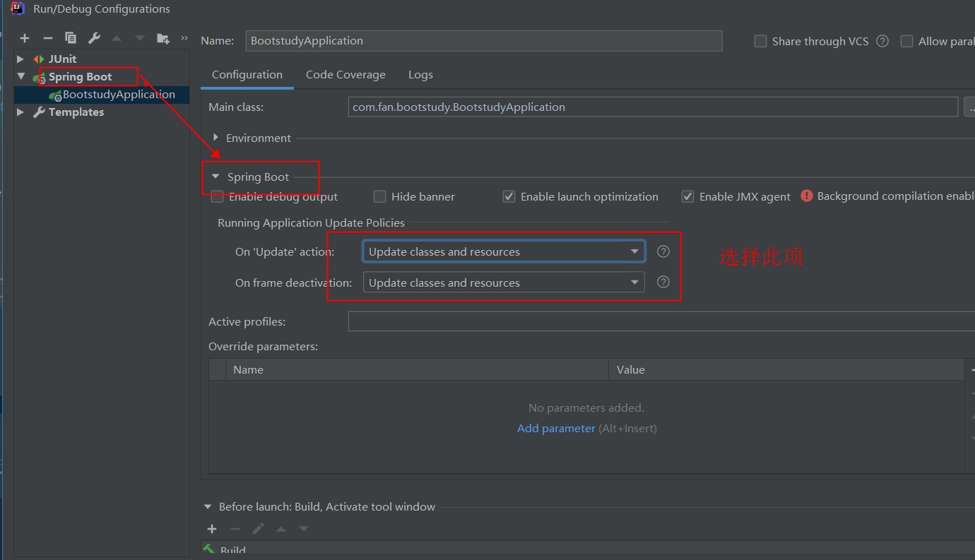Screen dimensions: 975x560
Task: Enable debug output checkbox
Action: pyautogui.click(x=218, y=196)
